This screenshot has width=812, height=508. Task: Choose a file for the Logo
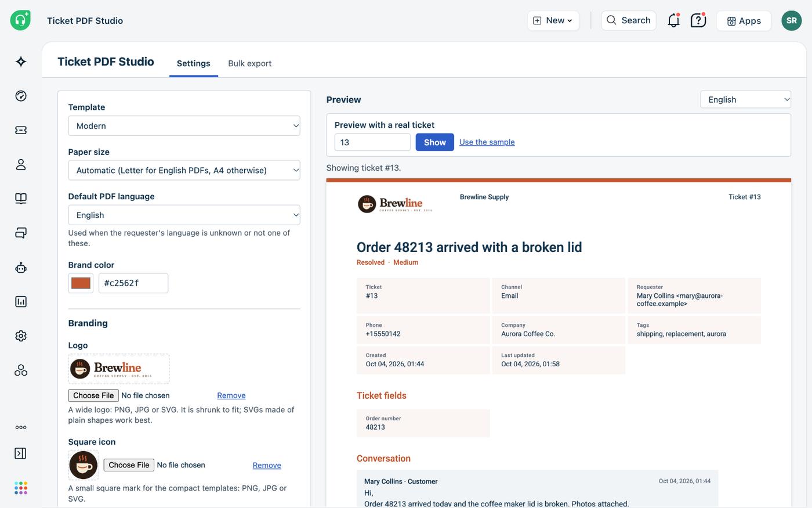[x=93, y=395]
